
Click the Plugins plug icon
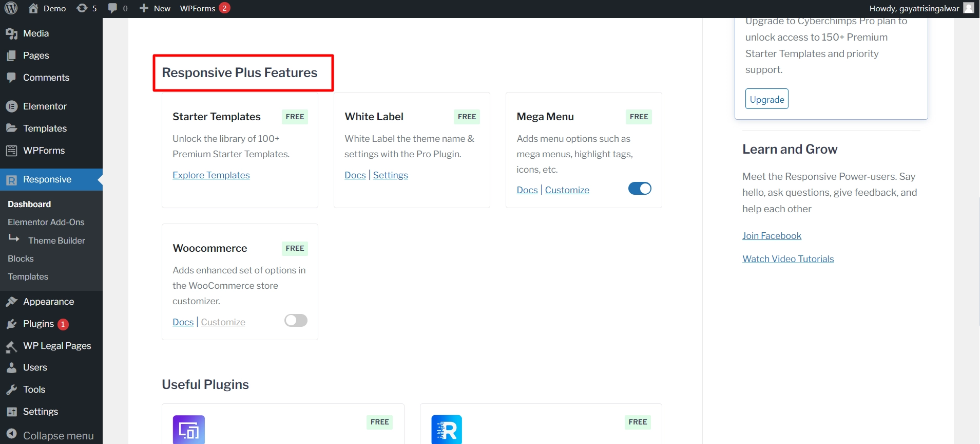point(11,324)
